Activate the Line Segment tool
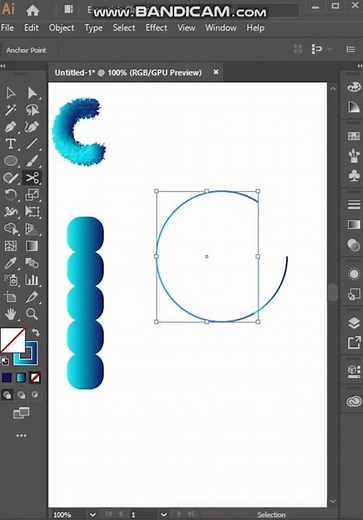 click(32, 144)
